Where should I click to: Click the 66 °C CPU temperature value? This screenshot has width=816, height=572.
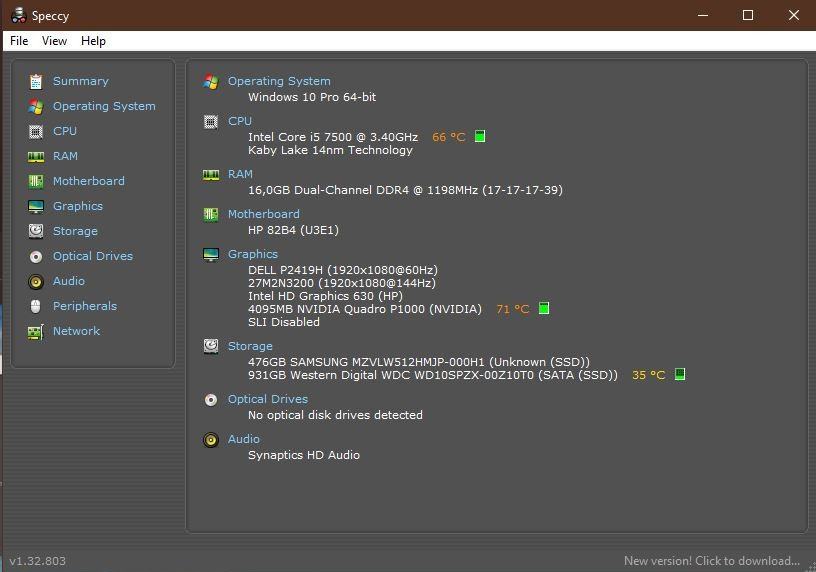point(448,137)
